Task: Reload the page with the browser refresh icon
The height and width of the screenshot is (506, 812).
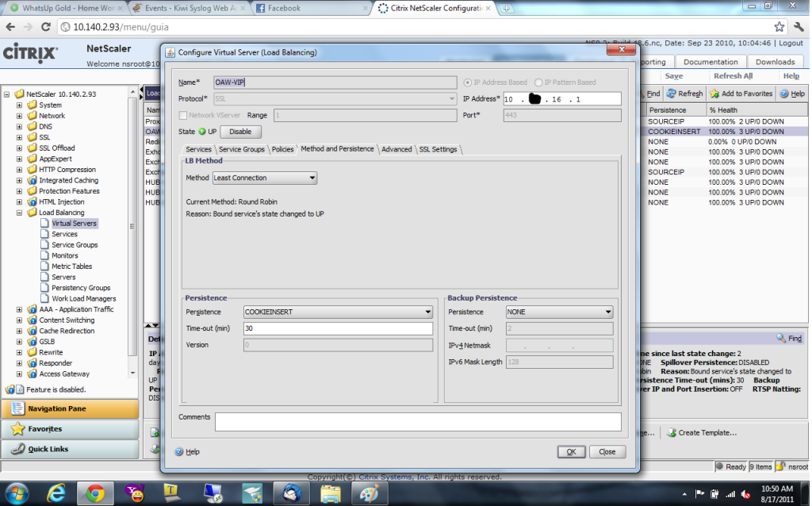Action: click(x=45, y=27)
